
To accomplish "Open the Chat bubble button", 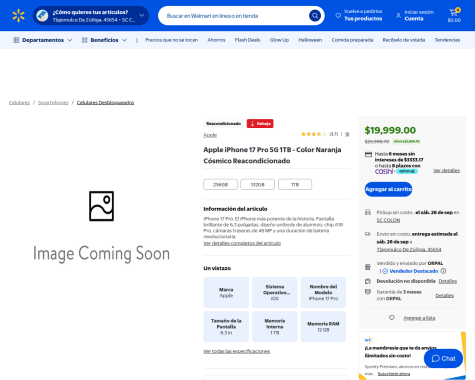I will [443, 358].
